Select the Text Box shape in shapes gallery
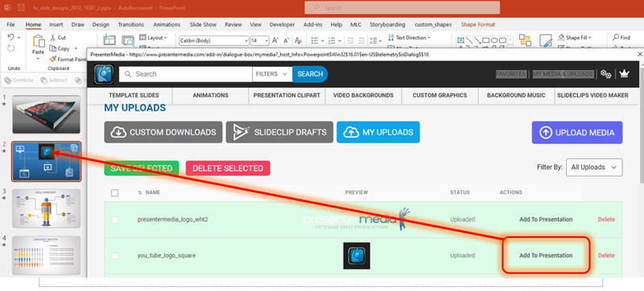The width and height of the screenshot is (644, 291). (x=460, y=40)
